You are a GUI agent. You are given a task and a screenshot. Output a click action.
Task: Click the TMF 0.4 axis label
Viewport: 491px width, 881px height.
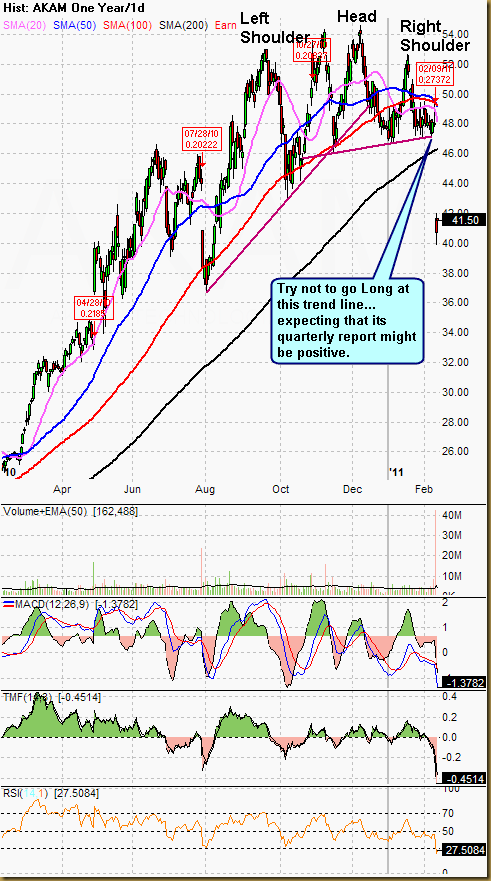450,697
